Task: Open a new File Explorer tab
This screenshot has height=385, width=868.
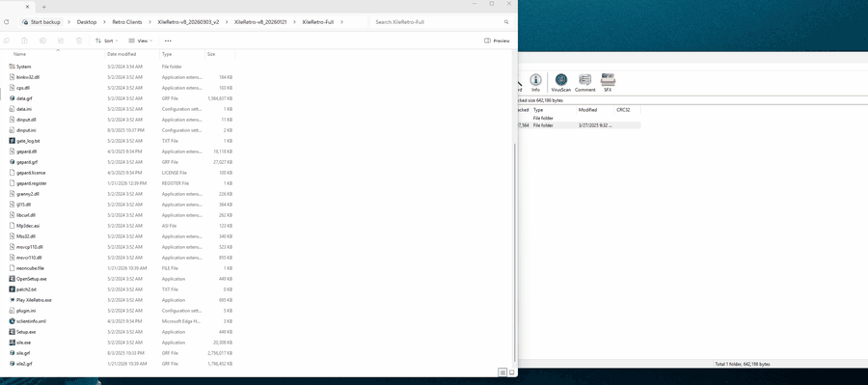Action: (43, 7)
